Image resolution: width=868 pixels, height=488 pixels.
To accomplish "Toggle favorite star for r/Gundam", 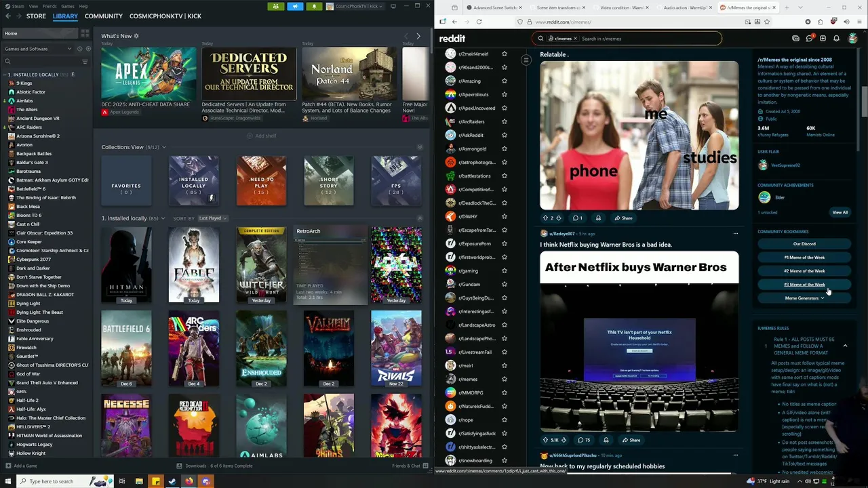I will pyautogui.click(x=504, y=284).
